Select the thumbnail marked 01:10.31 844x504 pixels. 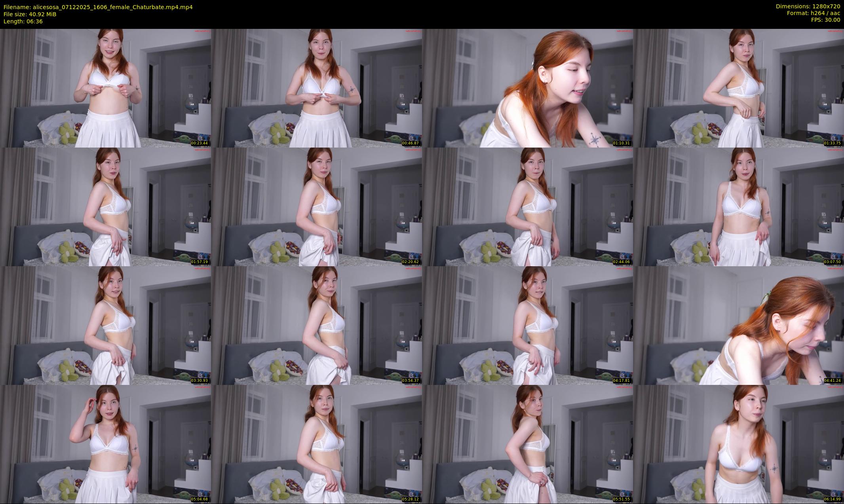(x=527, y=88)
